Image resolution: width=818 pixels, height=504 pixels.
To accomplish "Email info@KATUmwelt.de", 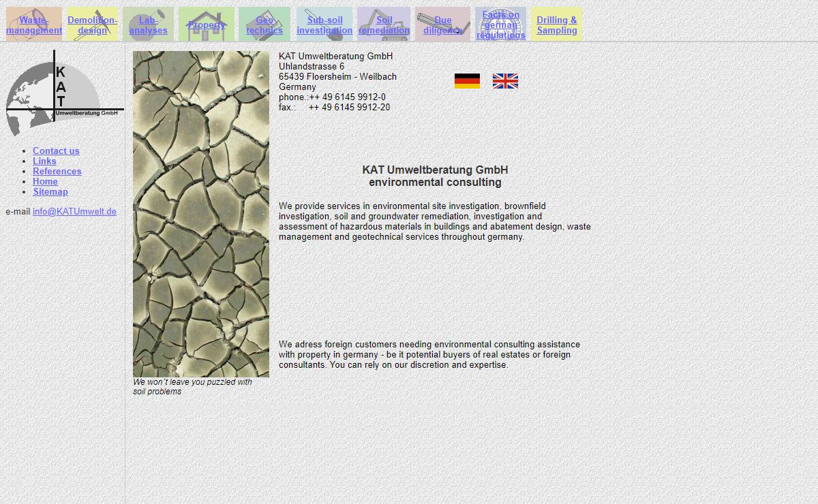I will click(x=74, y=212).
